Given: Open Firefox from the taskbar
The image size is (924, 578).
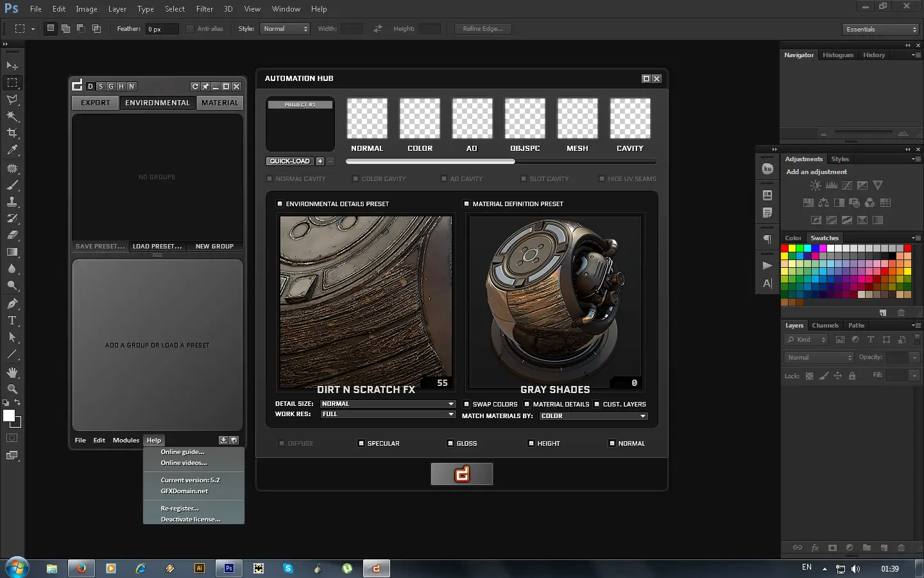Looking at the screenshot, I should (x=81, y=568).
